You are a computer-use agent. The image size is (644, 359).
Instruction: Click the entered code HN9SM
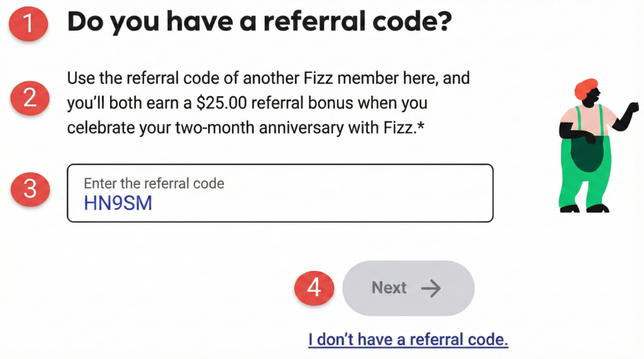(x=118, y=203)
